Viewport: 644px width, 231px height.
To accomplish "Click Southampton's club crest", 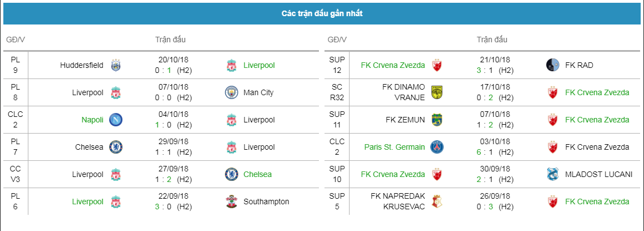I will tap(232, 202).
